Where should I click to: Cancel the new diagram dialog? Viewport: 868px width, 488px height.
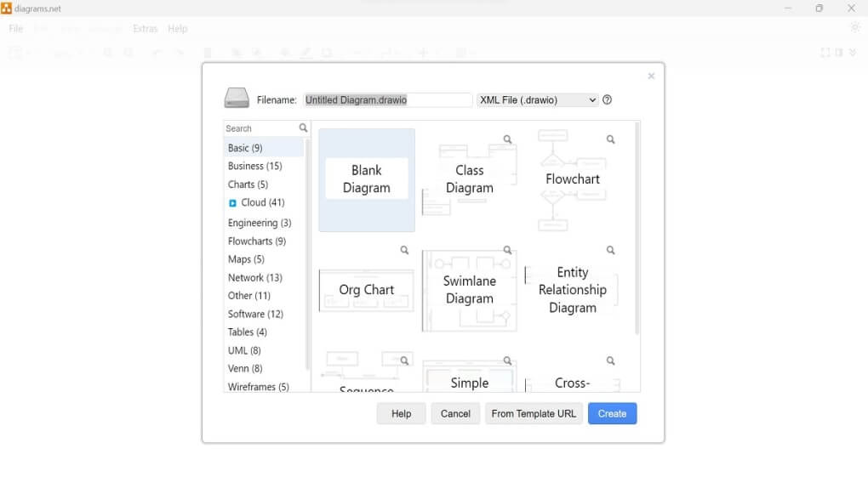point(455,413)
